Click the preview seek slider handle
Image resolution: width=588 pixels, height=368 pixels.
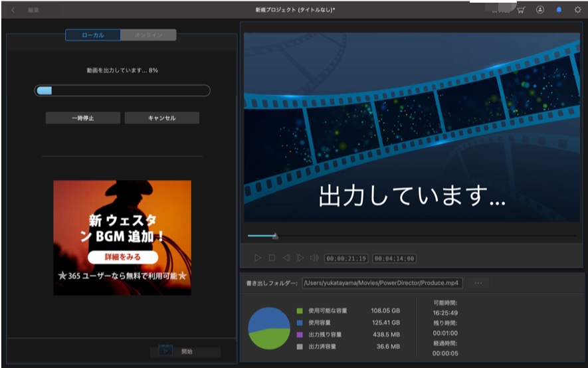tap(275, 236)
